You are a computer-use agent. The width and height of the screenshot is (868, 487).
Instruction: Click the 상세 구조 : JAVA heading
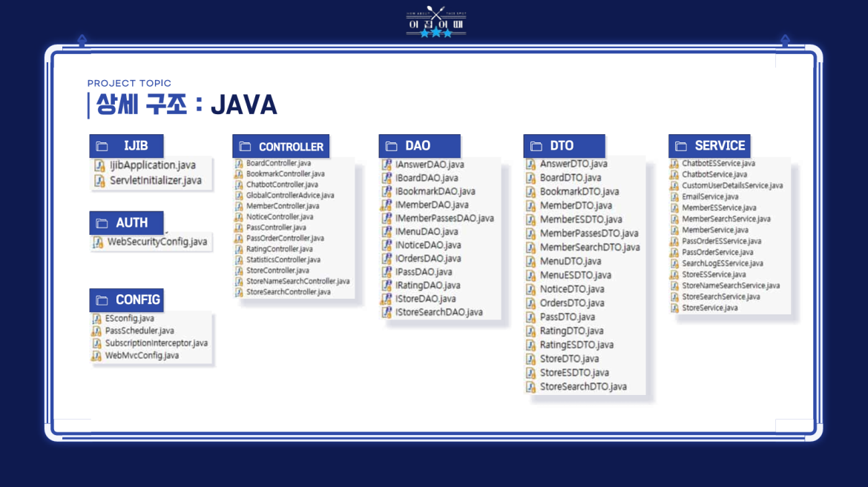[x=186, y=105]
